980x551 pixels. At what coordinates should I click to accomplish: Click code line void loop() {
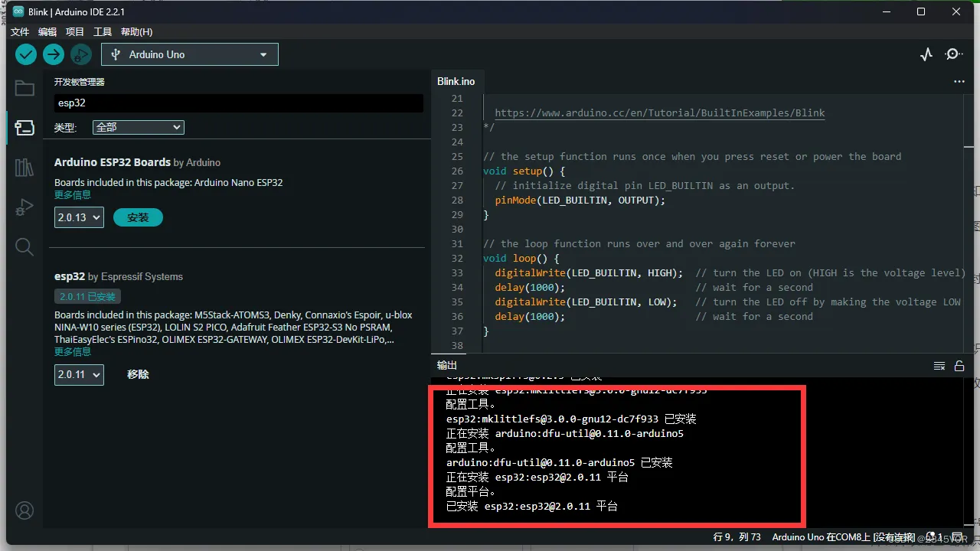(521, 258)
